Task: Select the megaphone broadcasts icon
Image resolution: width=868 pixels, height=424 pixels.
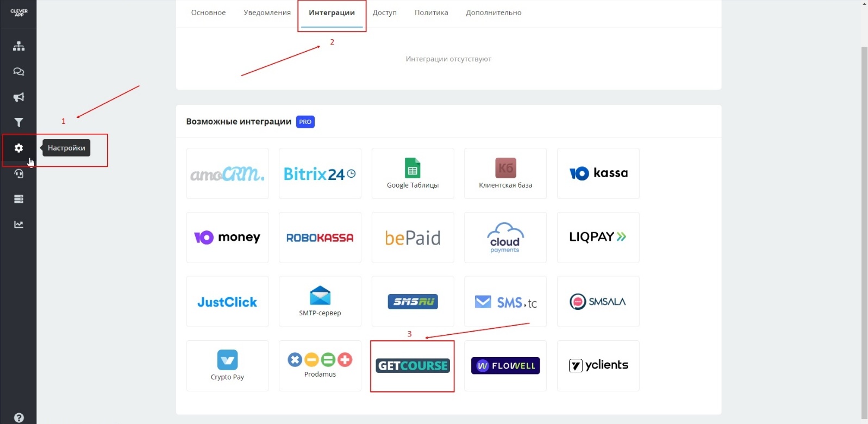Action: coord(18,97)
